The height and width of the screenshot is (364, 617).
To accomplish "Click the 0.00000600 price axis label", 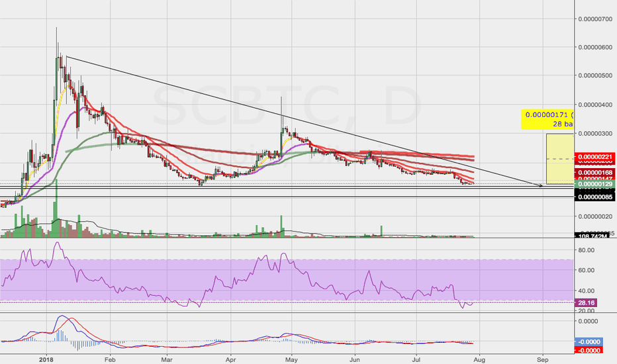I will pos(595,47).
